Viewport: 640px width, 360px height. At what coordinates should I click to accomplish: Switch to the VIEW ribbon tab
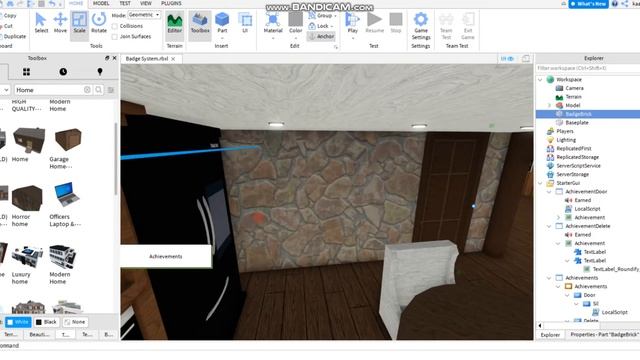tap(146, 3)
